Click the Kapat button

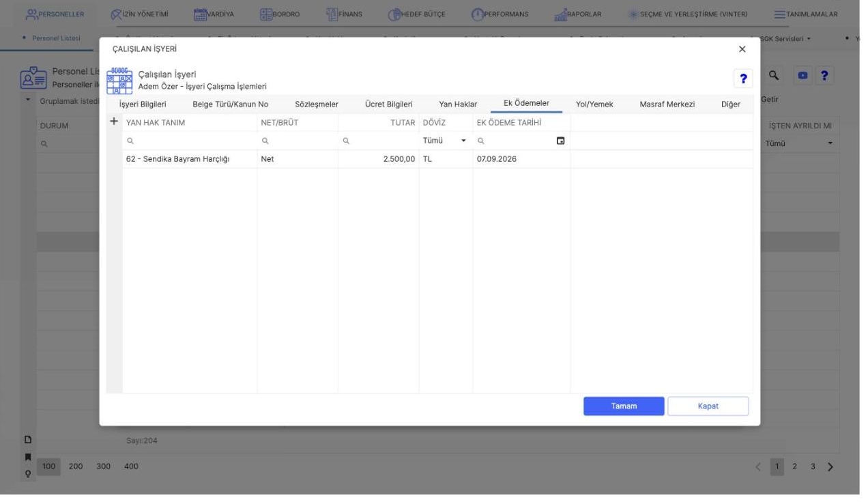pyautogui.click(x=708, y=406)
